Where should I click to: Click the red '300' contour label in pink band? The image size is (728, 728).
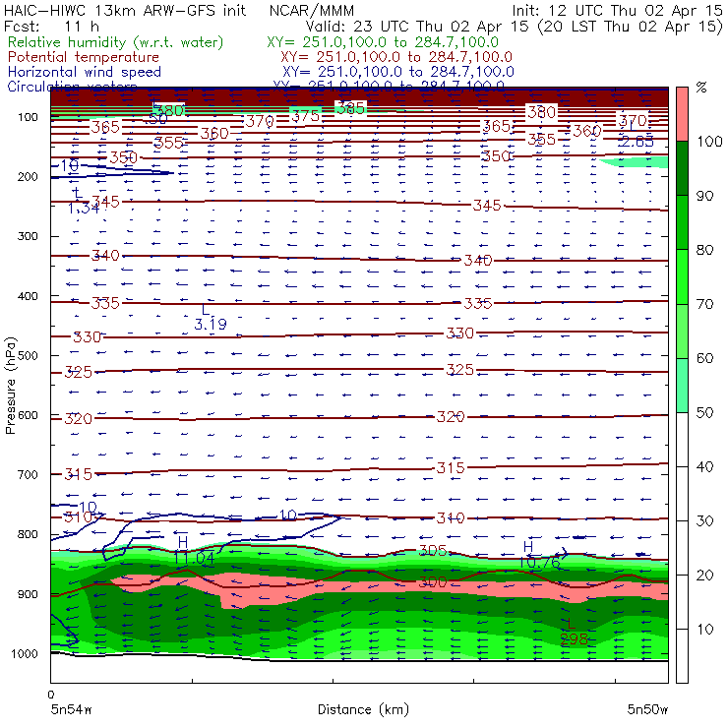(433, 581)
